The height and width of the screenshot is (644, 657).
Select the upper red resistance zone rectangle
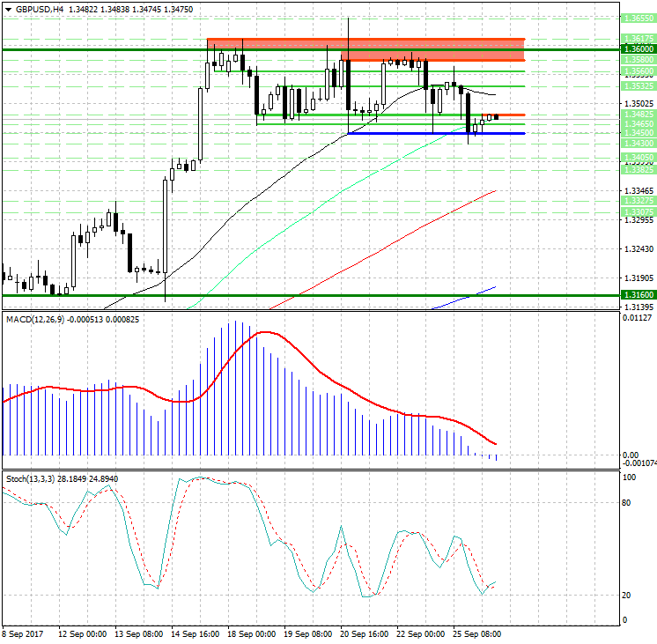click(365, 43)
